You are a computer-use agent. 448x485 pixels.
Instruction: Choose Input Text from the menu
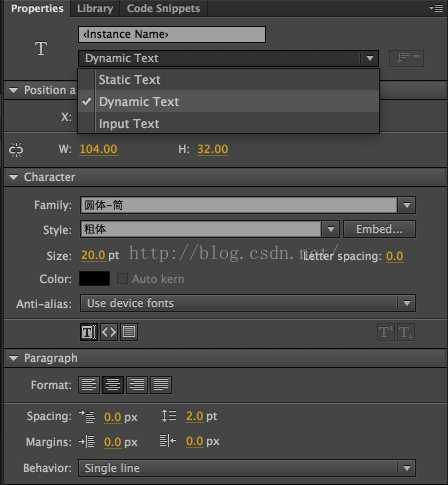[228, 124]
